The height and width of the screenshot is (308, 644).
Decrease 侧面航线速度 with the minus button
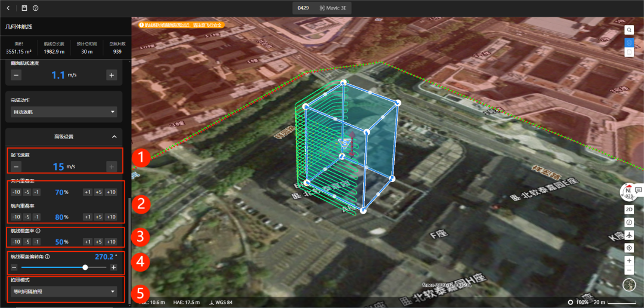16,75
